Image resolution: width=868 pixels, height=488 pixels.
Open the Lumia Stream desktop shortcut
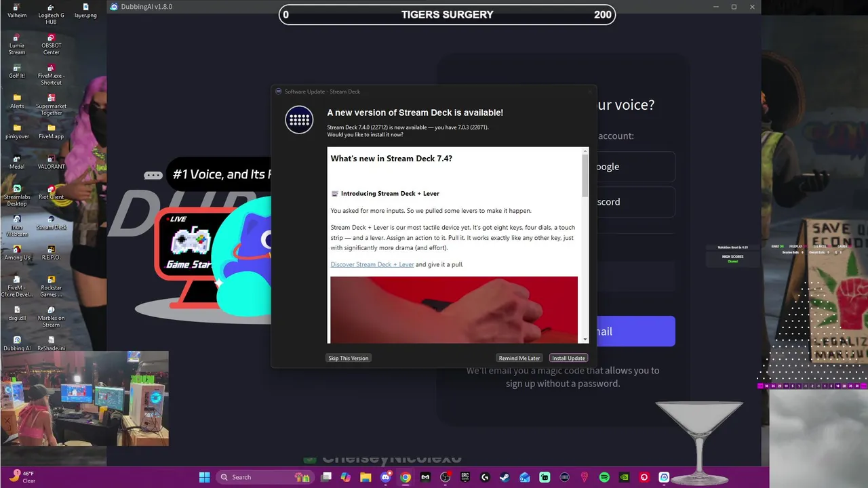(x=17, y=44)
